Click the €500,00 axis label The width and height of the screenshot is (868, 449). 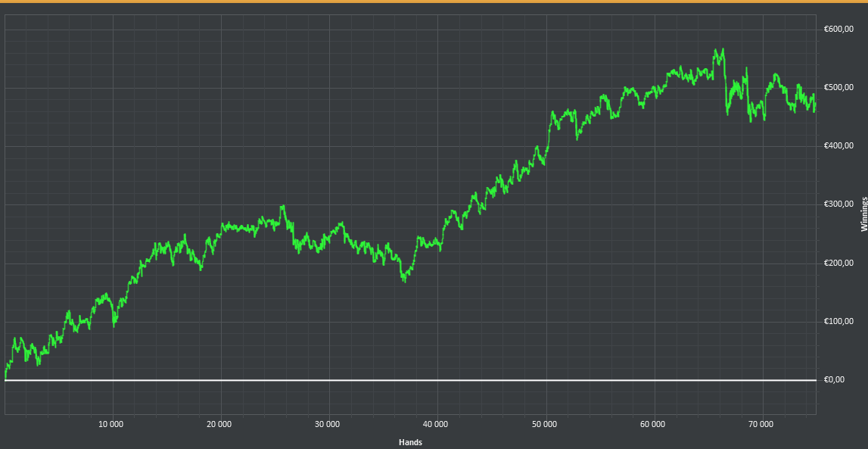[x=838, y=88]
